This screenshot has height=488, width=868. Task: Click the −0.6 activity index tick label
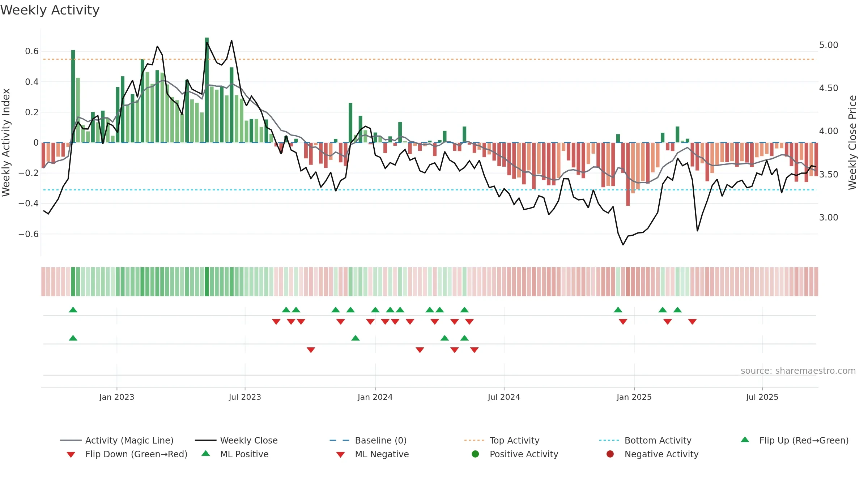coord(29,234)
